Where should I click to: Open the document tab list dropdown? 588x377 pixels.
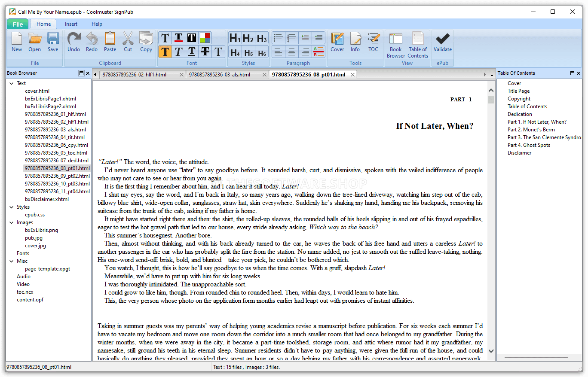492,75
